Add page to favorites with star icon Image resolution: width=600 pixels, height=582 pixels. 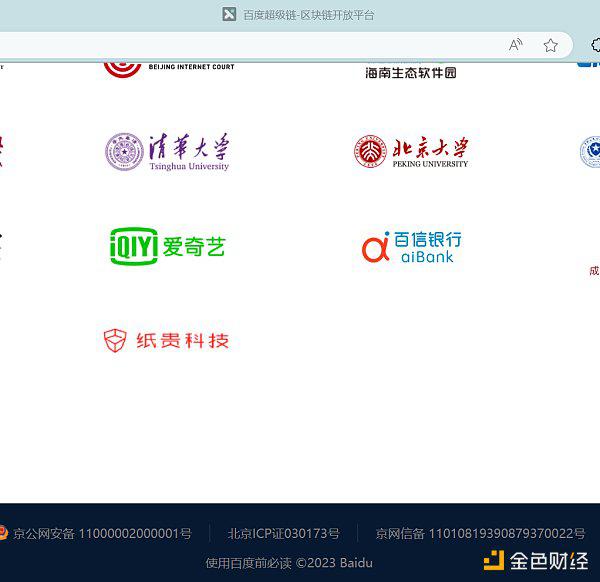(550, 46)
